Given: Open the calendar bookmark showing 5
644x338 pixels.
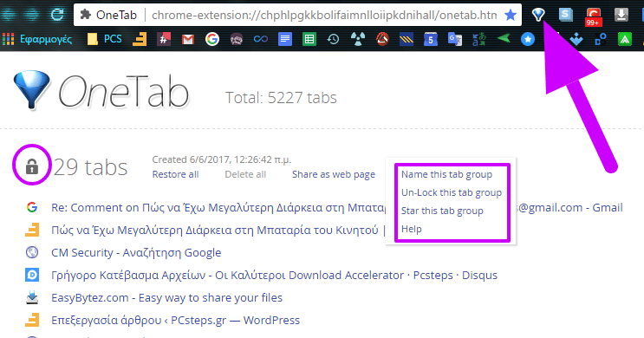Looking at the screenshot, I should coord(431,39).
